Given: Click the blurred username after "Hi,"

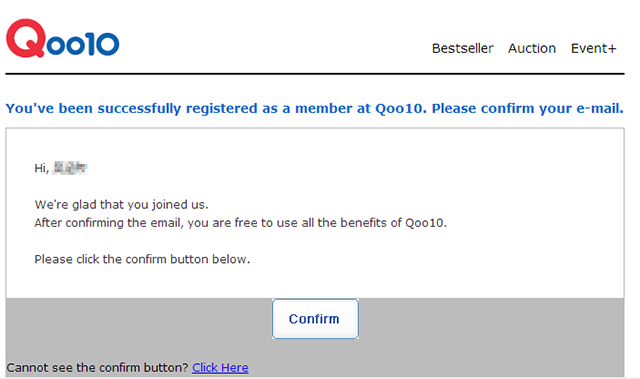Looking at the screenshot, I should click(x=70, y=168).
